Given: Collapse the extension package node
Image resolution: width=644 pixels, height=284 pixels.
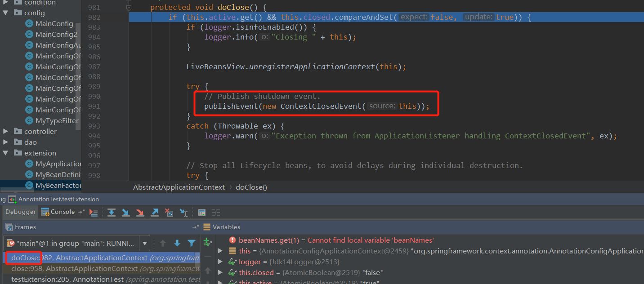Looking at the screenshot, I should (6, 153).
